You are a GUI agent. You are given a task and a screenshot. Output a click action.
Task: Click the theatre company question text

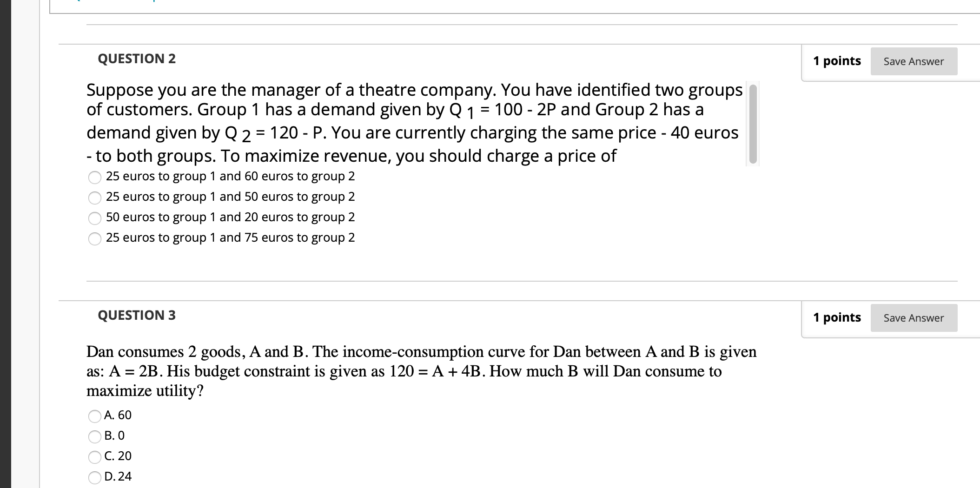414,123
